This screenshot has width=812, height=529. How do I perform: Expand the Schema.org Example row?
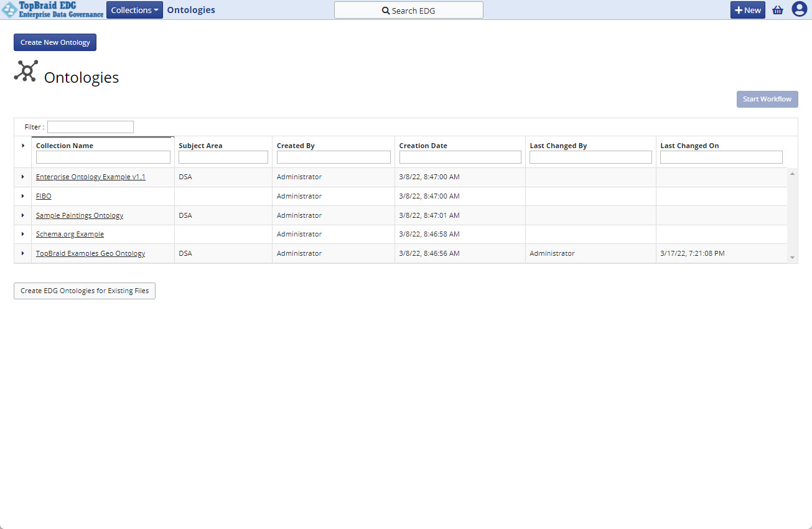(x=22, y=234)
